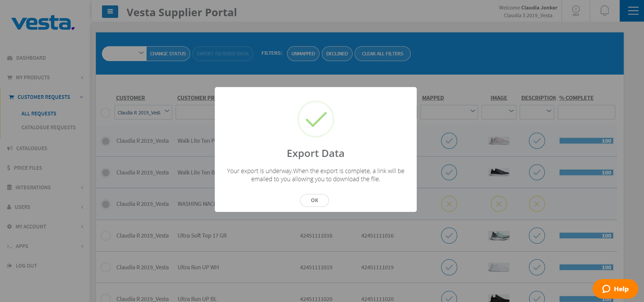Screen dimensions: 644x302
Task: Open white shoe thumbnail for Ultra Run UP WH
Action: 499,267
